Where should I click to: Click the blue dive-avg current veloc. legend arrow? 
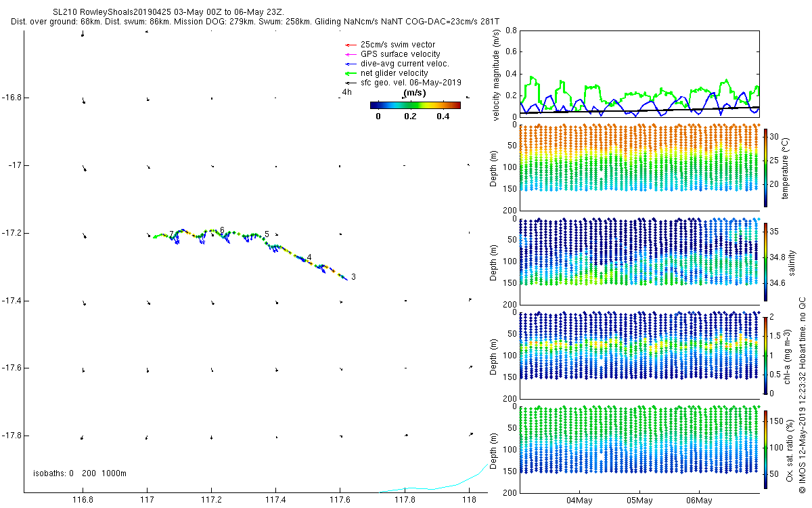pos(350,64)
